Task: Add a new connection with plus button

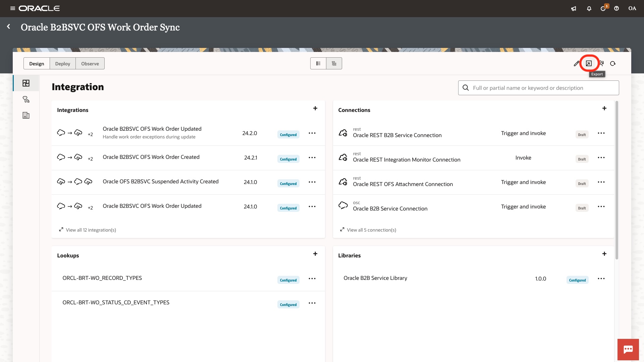Action: click(604, 108)
